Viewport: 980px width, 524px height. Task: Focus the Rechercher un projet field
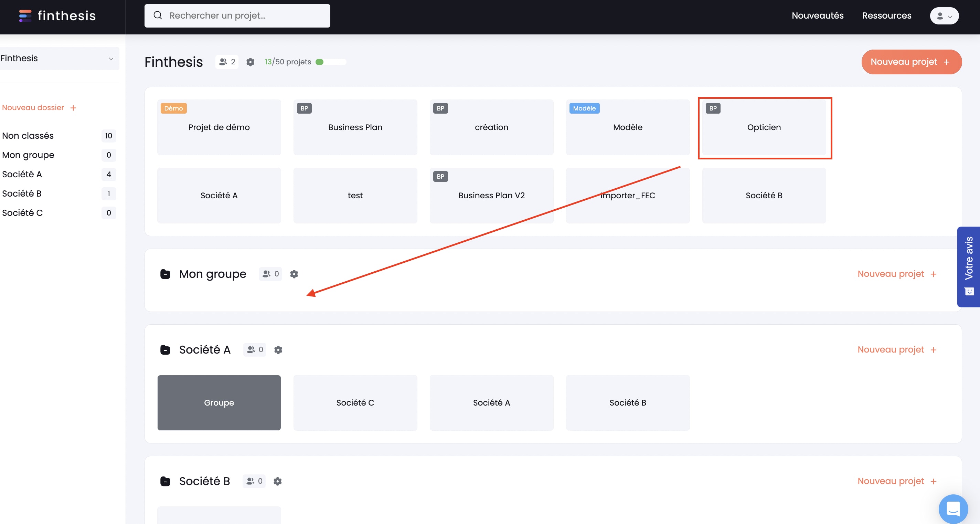tap(237, 15)
